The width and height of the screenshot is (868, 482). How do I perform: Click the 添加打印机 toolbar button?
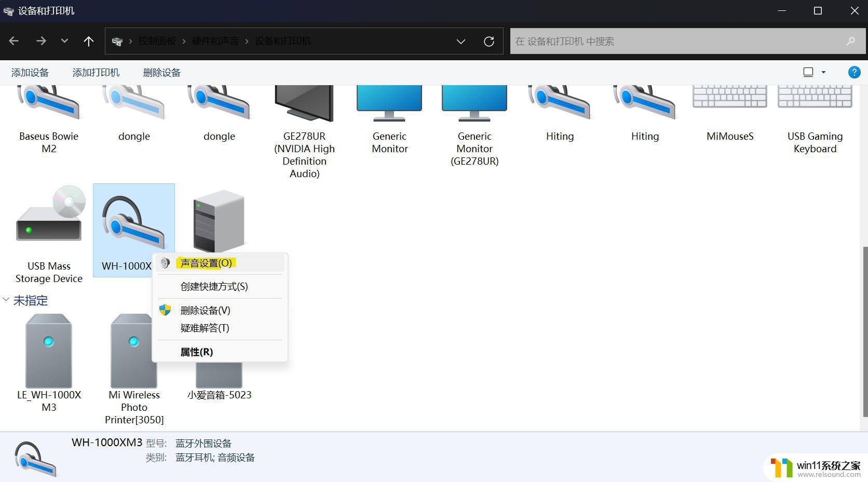coord(96,72)
